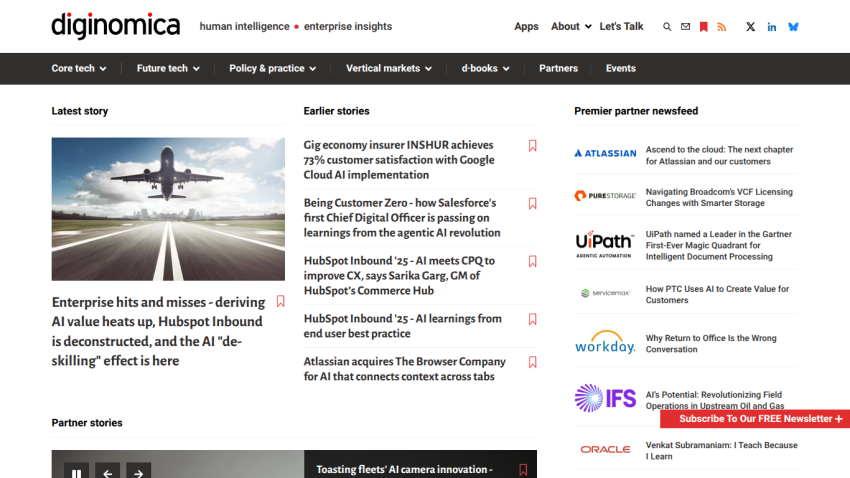Open the IFS logo
The height and width of the screenshot is (478, 850).
605,398
